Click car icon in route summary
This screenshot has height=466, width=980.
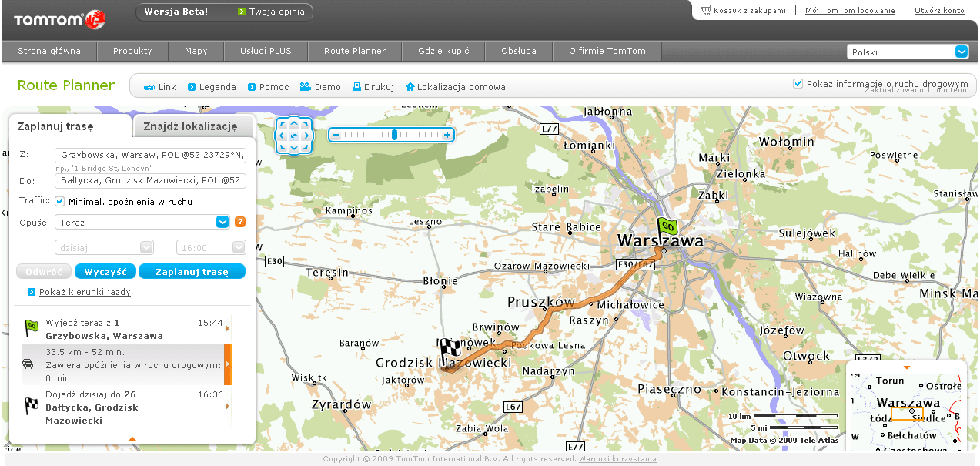pyautogui.click(x=28, y=364)
